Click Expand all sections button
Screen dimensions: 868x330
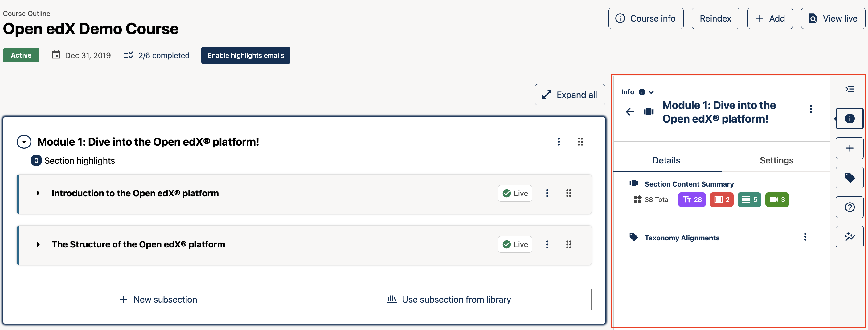tap(570, 95)
